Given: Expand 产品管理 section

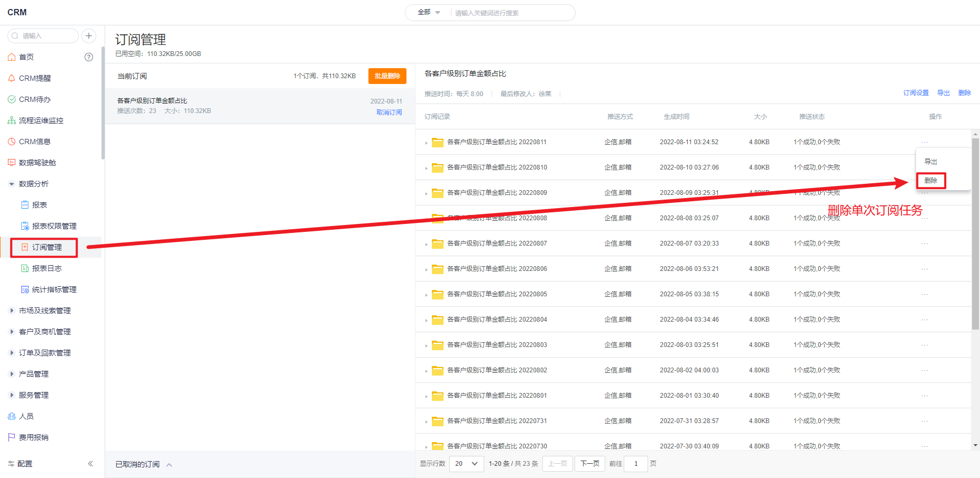Looking at the screenshot, I should point(12,374).
